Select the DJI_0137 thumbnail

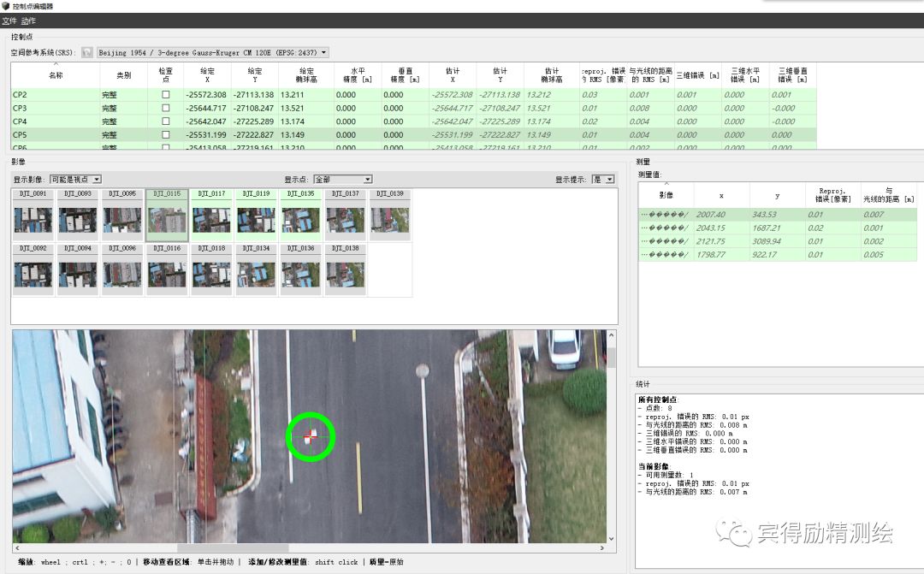point(346,215)
